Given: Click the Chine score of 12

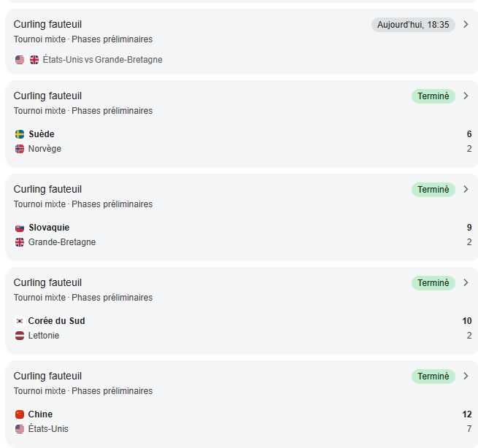Looking at the screenshot, I should (467, 414).
